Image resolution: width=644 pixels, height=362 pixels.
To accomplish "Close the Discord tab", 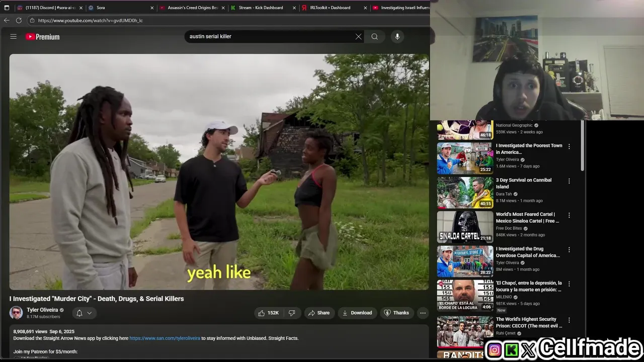I will 80,8.
